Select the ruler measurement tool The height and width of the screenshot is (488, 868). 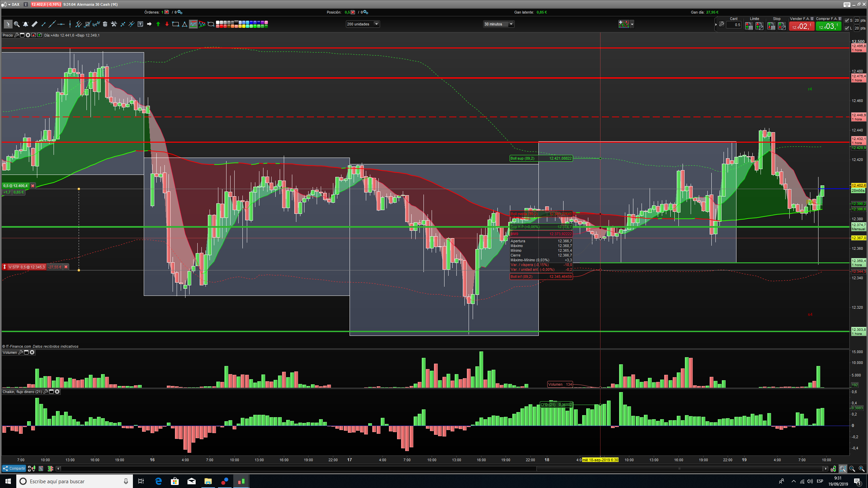(x=34, y=24)
